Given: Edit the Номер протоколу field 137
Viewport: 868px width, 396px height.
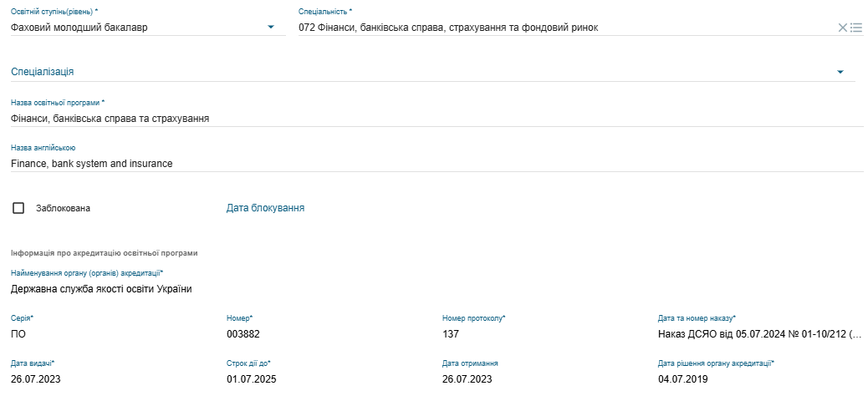Looking at the screenshot, I should tap(544, 334).
